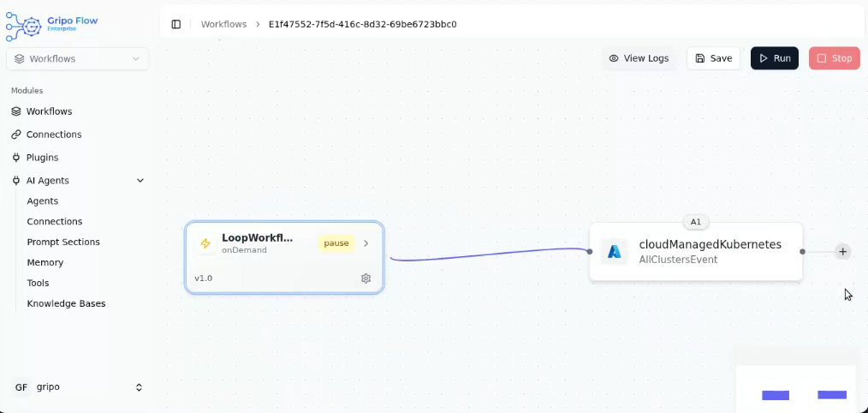Toggle the sidebar panel icon
Viewport: 868px width, 413px height.
tap(176, 24)
